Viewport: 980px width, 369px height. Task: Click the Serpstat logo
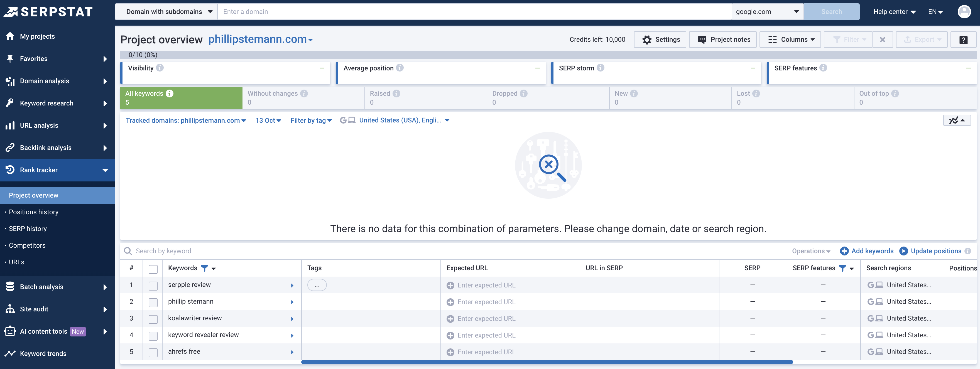click(48, 12)
